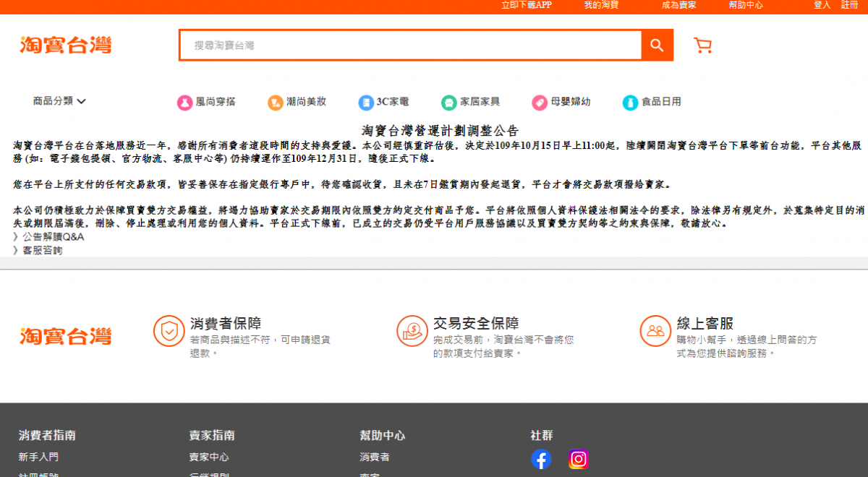Open 幫助中心 in top bar
Viewport: 868px width, 477px height.
746,5
